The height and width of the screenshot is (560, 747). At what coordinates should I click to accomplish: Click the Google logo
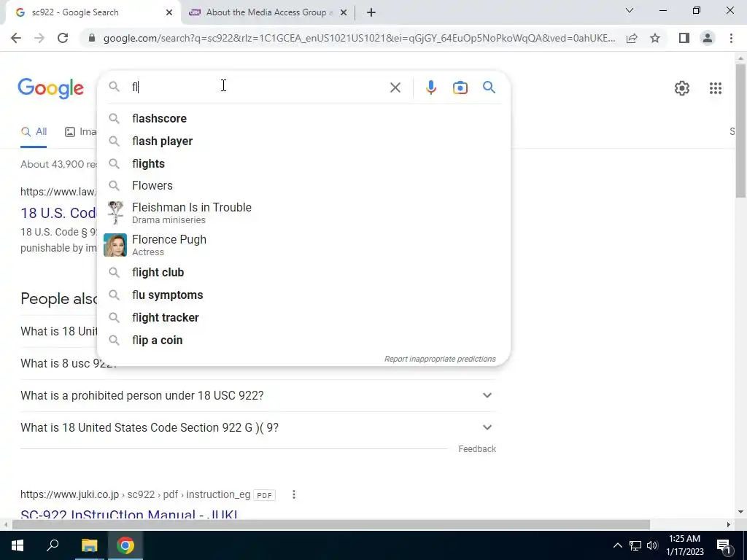[x=51, y=88]
